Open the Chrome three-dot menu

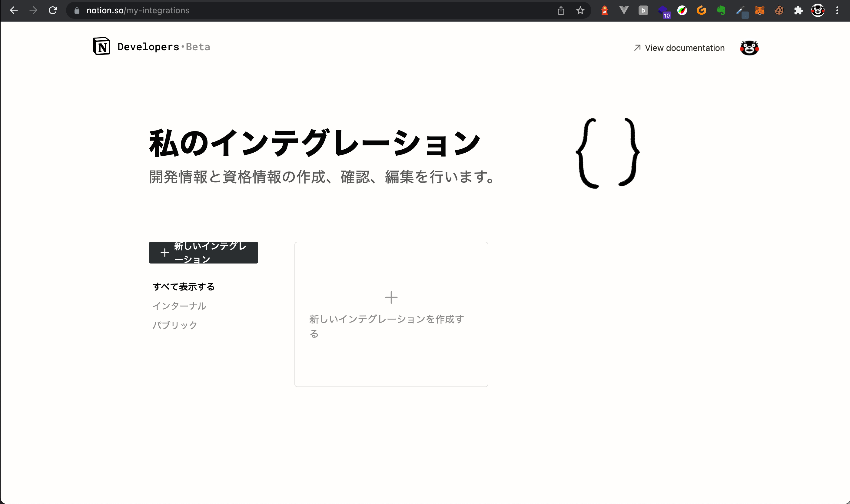[x=838, y=10]
